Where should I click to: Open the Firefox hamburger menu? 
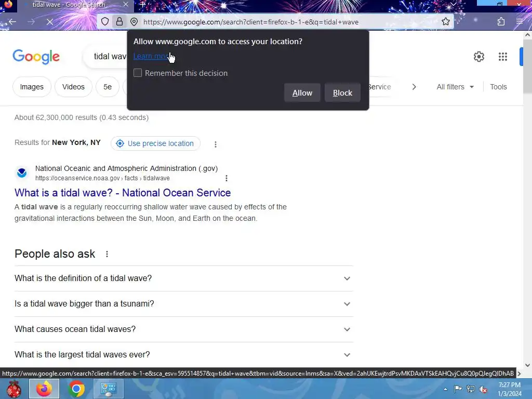pyautogui.click(x=520, y=22)
